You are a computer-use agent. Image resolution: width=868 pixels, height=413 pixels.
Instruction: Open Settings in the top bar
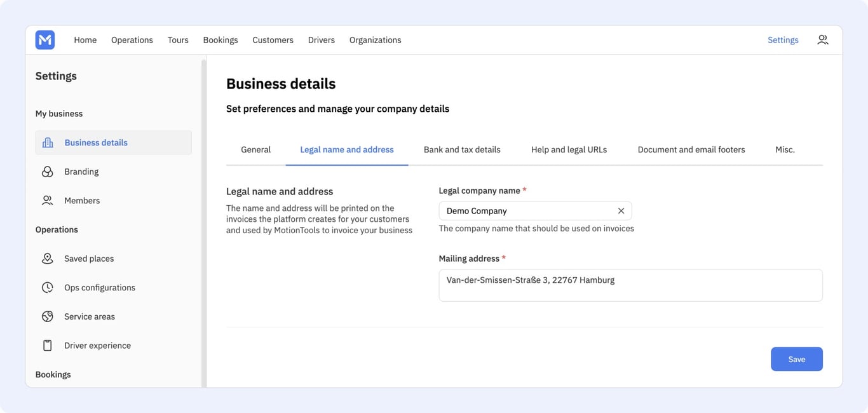tap(783, 40)
